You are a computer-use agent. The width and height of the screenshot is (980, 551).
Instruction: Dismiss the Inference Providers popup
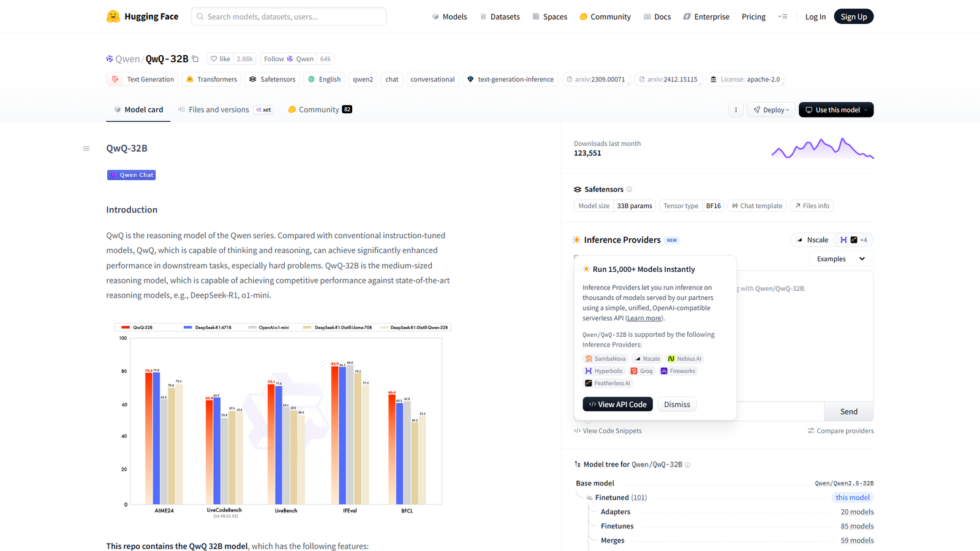676,404
